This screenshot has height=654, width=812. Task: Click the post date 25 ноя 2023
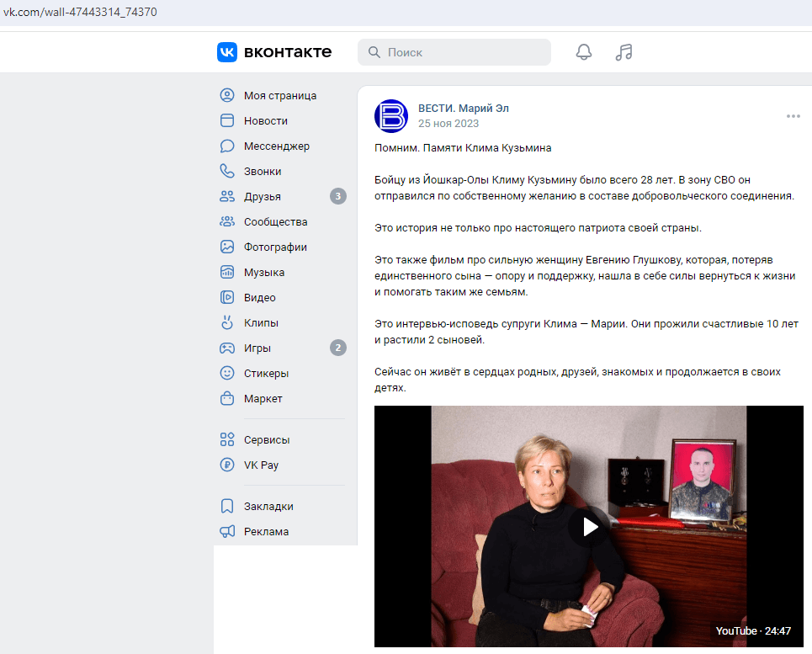[448, 123]
